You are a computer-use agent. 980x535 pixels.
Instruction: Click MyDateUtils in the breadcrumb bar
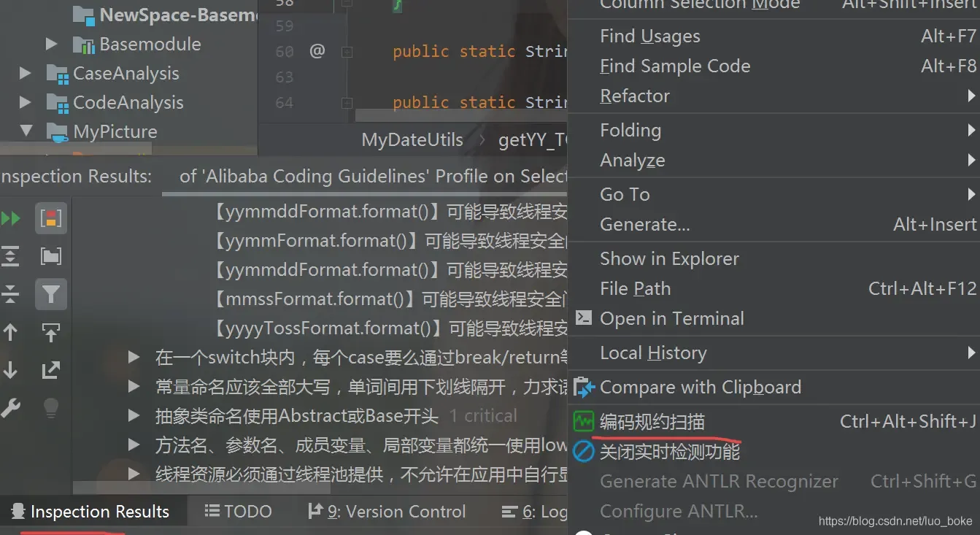pos(412,140)
